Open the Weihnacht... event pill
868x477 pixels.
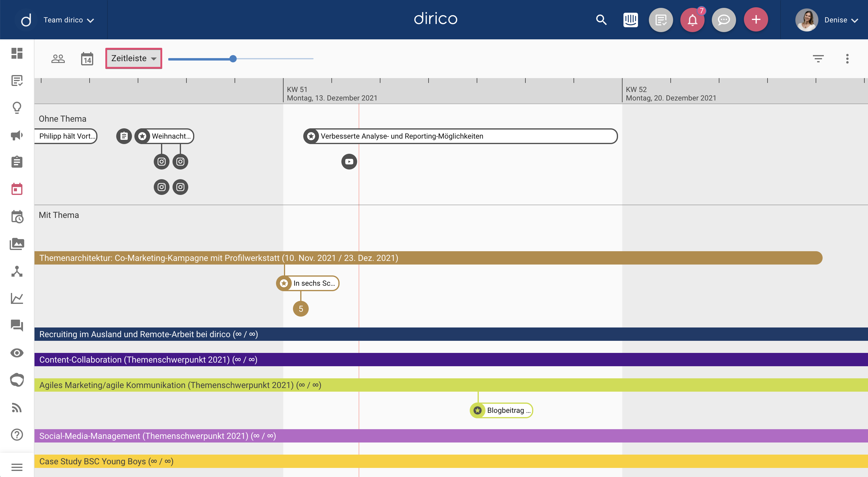click(x=164, y=136)
